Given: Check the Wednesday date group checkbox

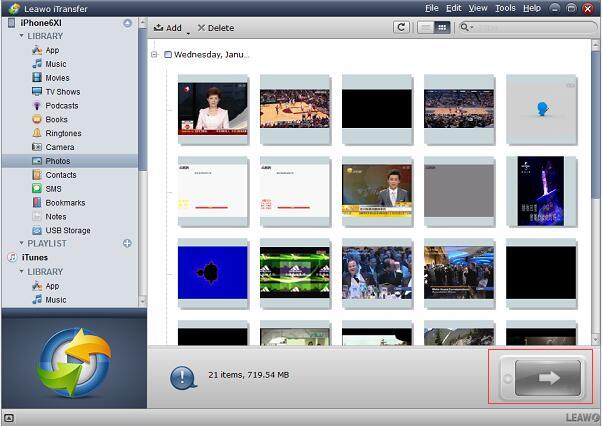Looking at the screenshot, I should [x=167, y=55].
